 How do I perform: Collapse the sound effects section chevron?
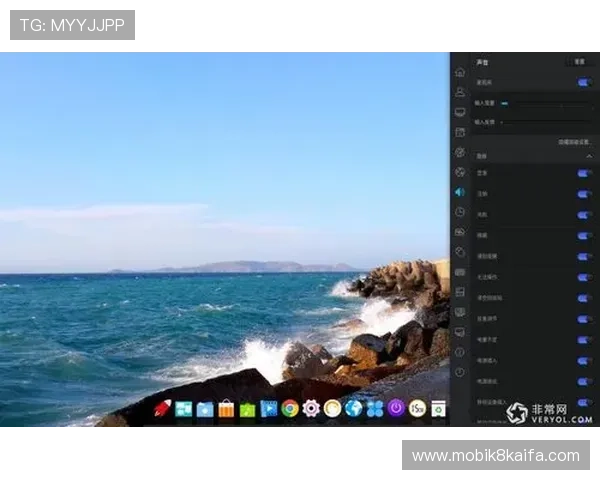(x=589, y=157)
